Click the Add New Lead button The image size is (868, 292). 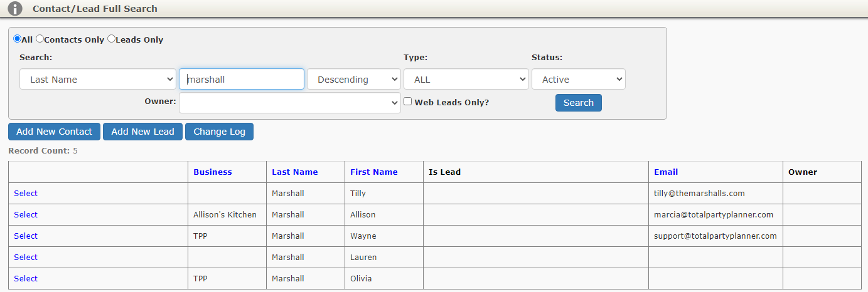[142, 132]
